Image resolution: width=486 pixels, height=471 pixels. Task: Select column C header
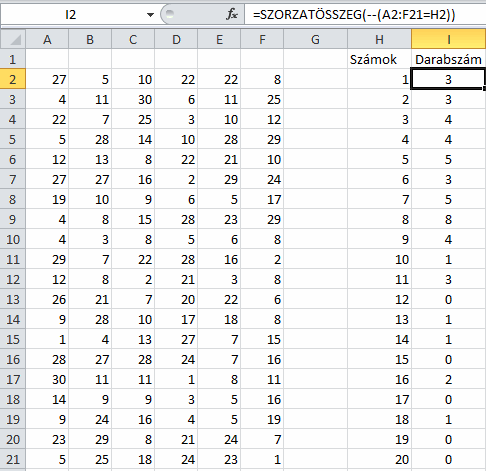coord(133,39)
